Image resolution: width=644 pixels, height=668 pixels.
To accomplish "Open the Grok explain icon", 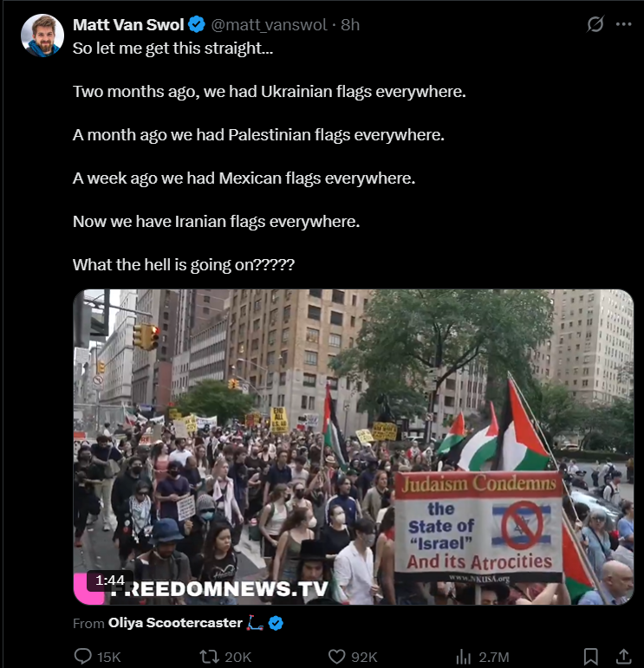I will (x=595, y=24).
